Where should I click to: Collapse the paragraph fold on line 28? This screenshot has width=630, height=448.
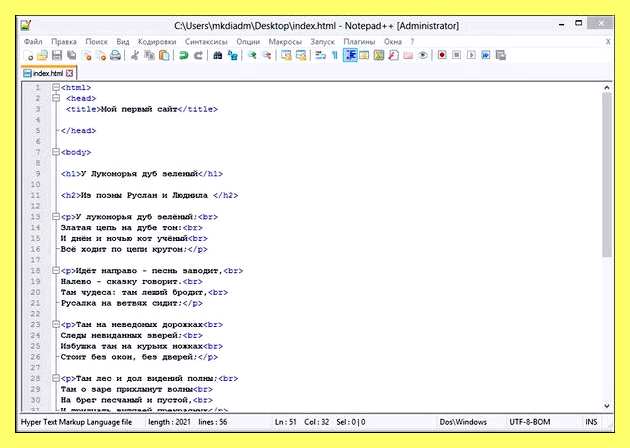(x=56, y=378)
